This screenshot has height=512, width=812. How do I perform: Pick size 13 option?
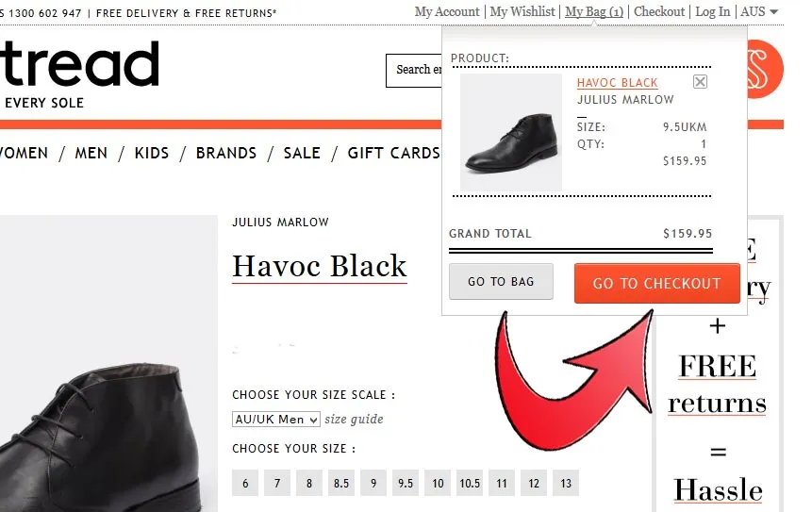pos(566,483)
